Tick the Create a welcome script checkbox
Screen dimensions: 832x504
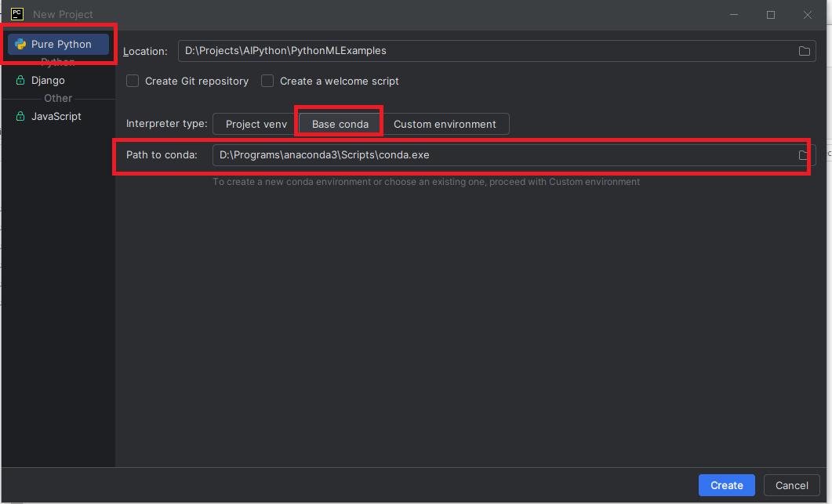[267, 81]
